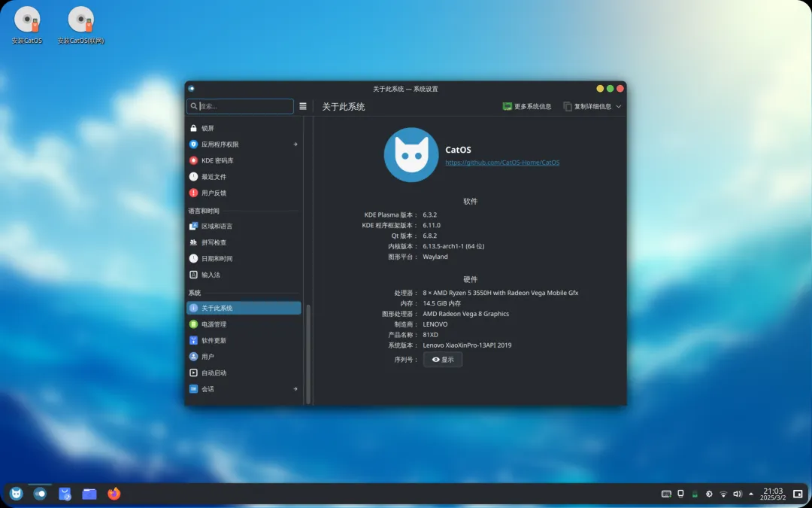
Task: Click the Qt version value 6.8.2
Action: [x=430, y=236]
